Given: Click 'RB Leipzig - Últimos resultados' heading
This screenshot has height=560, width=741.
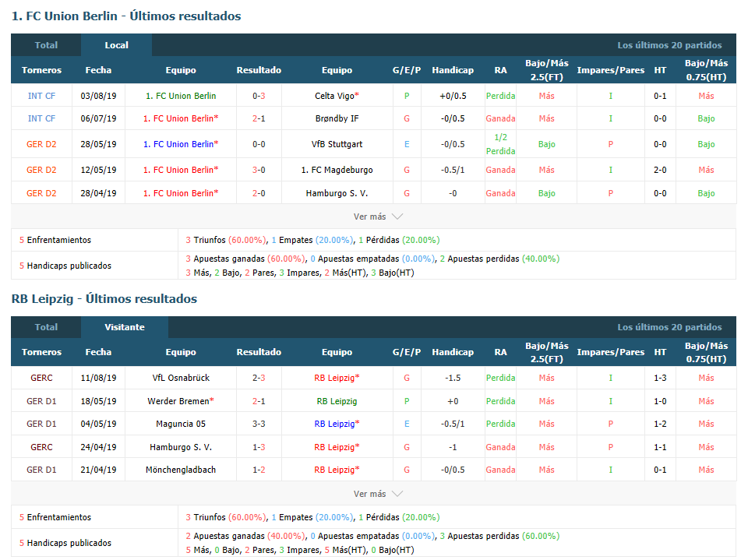Looking at the screenshot, I should tap(104, 298).
